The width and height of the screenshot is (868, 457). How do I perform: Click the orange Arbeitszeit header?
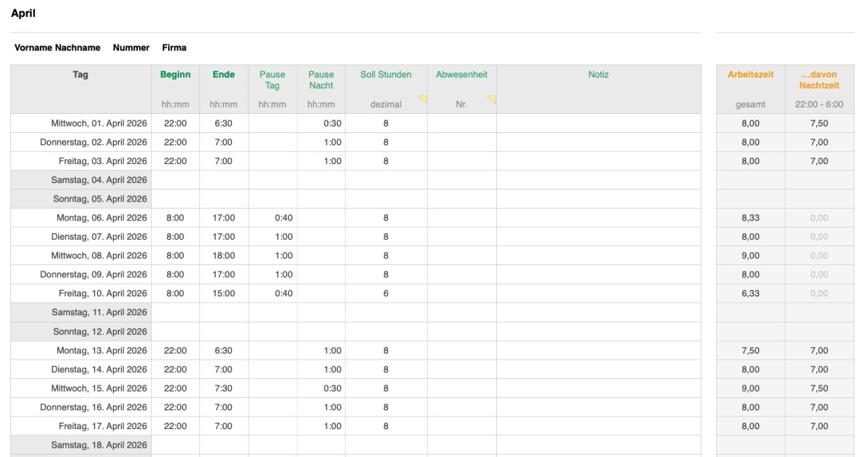(x=750, y=75)
